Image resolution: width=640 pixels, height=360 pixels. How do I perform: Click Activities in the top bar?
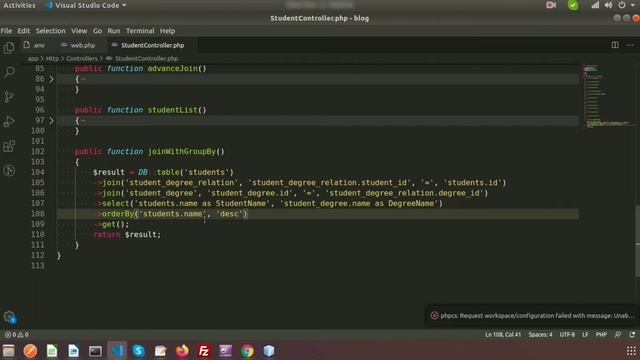click(19, 5)
